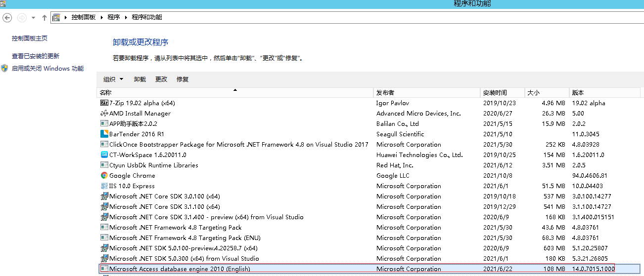Select the Google Chrome icon in list
This screenshot has height=276, width=644.
pos(104,176)
